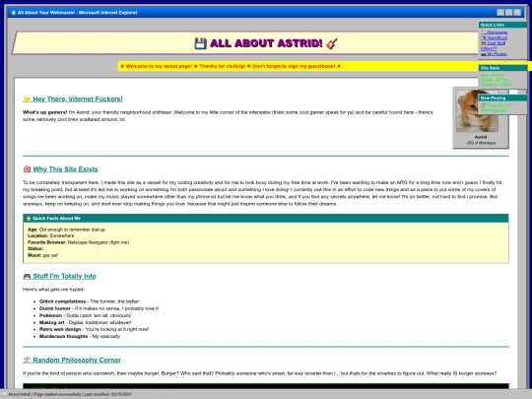Click the 'Last modified: 03/15/2001' status entry

[108, 394]
